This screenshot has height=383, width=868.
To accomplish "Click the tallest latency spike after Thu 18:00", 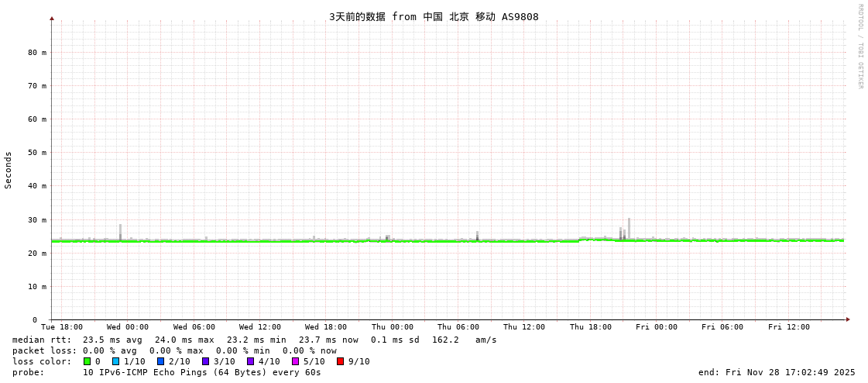I will pos(629,228).
